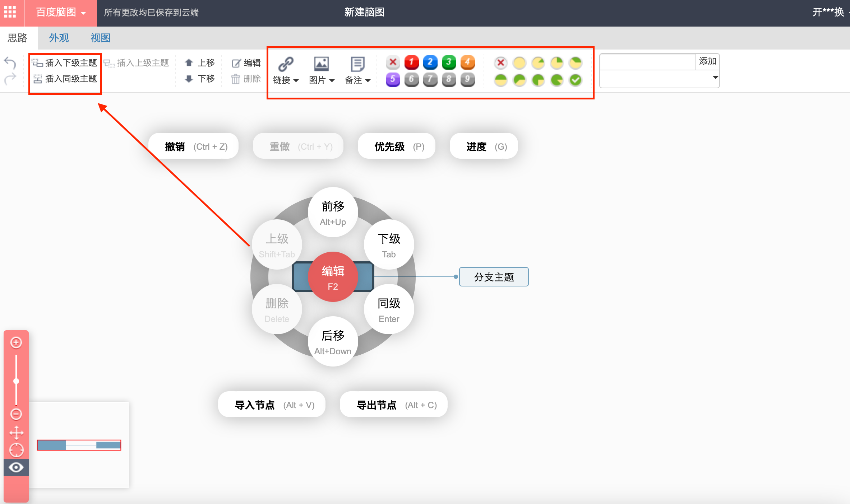Screen dimensions: 850x504
Task: Set priority 2 blue icon
Action: 430,62
